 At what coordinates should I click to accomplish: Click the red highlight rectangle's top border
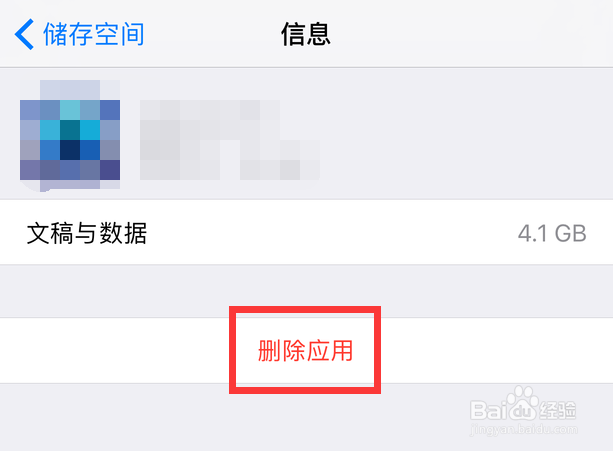click(305, 310)
